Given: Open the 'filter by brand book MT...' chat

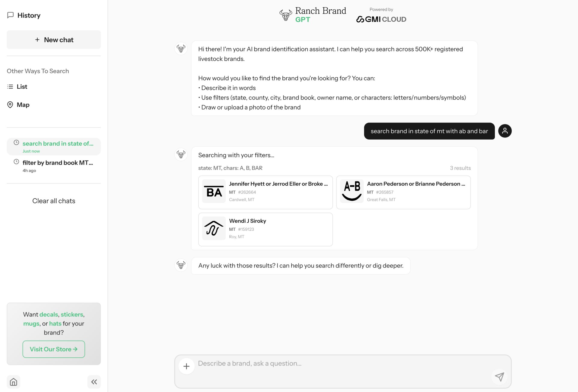Looking at the screenshot, I should pyautogui.click(x=58, y=163).
